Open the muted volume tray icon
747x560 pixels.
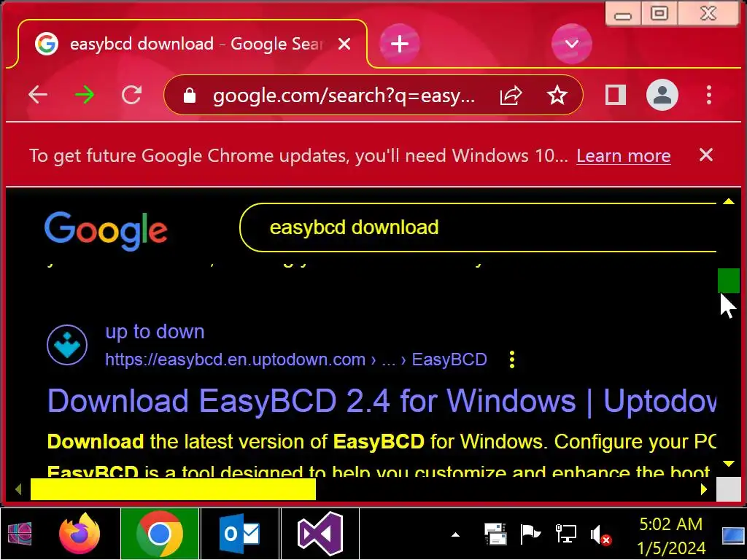point(601,534)
